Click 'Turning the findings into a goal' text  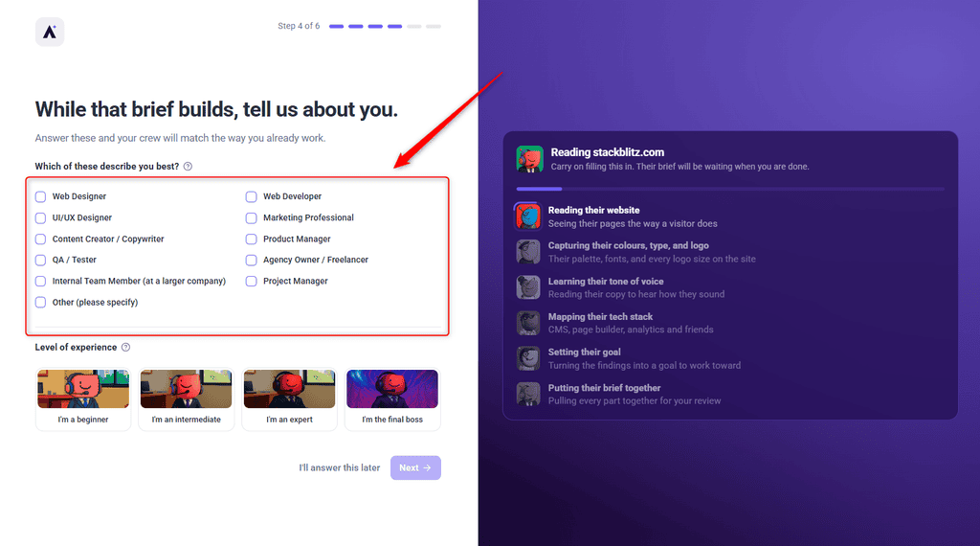click(x=644, y=365)
